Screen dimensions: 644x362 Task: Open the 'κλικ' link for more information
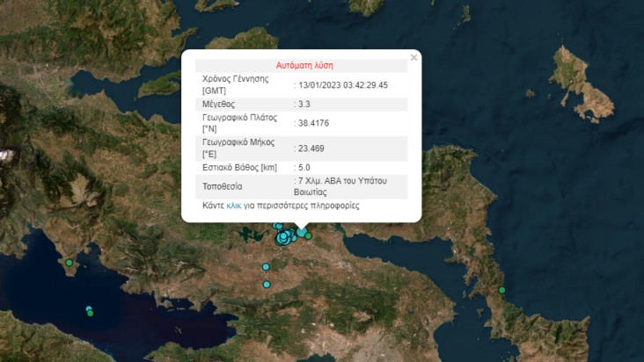click(233, 206)
